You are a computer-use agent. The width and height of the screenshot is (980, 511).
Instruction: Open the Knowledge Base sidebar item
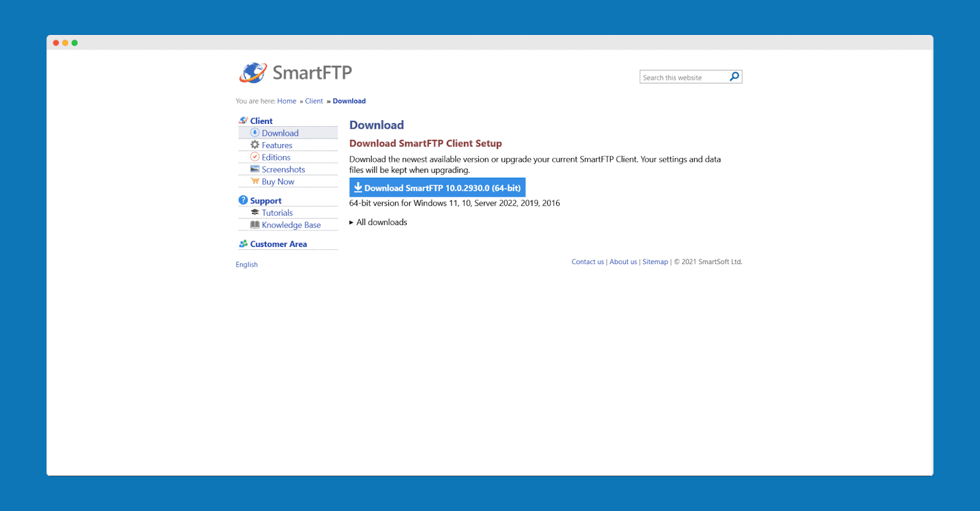(x=291, y=225)
